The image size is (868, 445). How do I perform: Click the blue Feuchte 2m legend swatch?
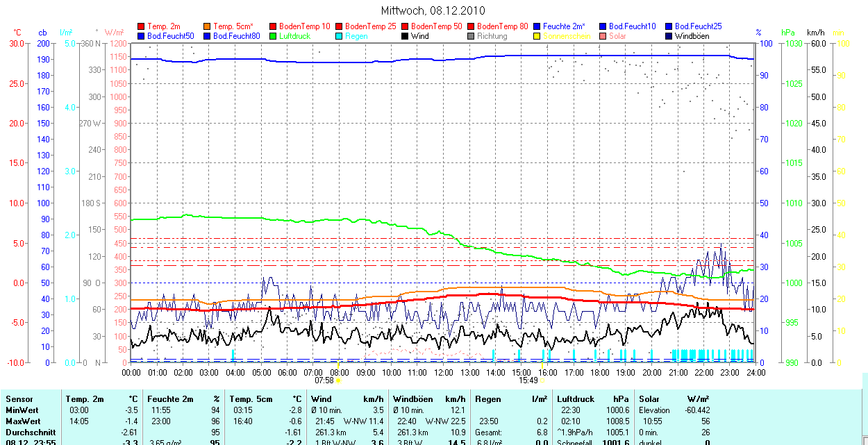[x=537, y=26]
